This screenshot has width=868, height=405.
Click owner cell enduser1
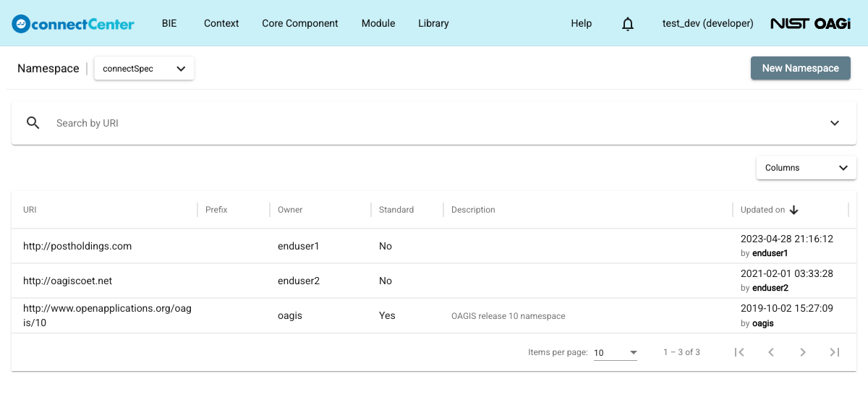[x=299, y=246]
